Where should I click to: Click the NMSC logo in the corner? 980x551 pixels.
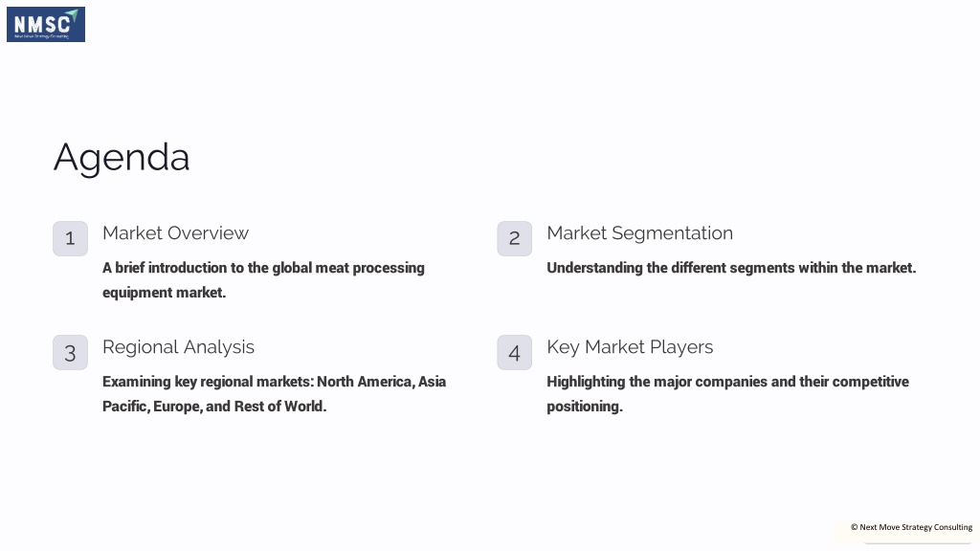click(46, 24)
